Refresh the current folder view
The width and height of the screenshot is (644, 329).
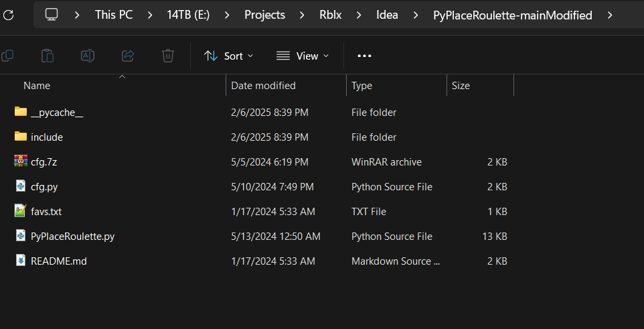pos(8,15)
